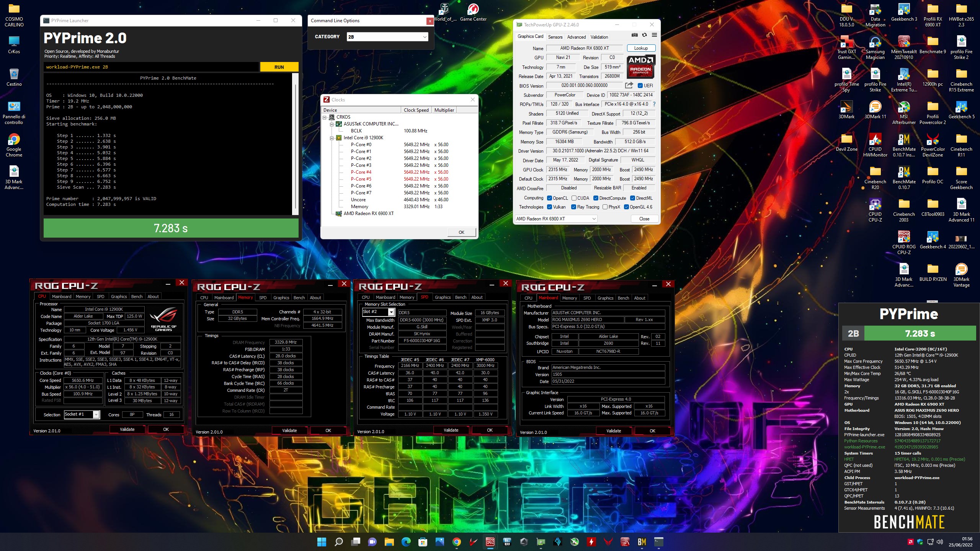980x551 pixels.
Task: Open Microsoft Edge from the taskbar
Action: tap(406, 542)
